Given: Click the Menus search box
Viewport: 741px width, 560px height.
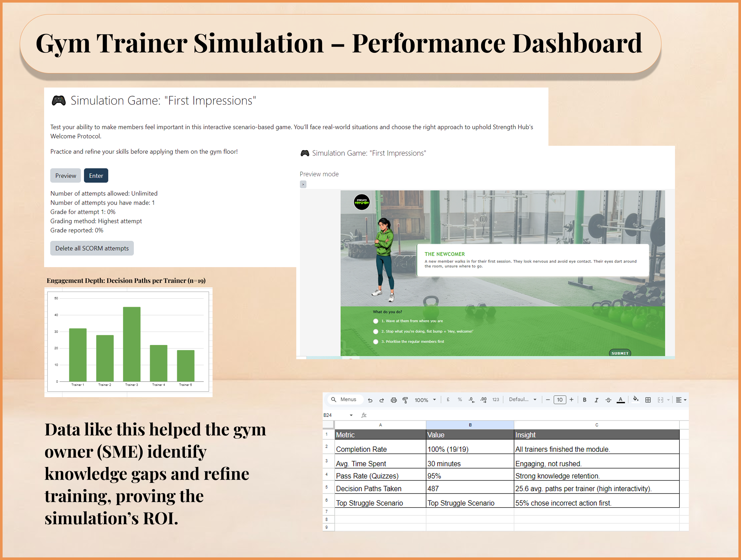Looking at the screenshot, I should [345, 400].
